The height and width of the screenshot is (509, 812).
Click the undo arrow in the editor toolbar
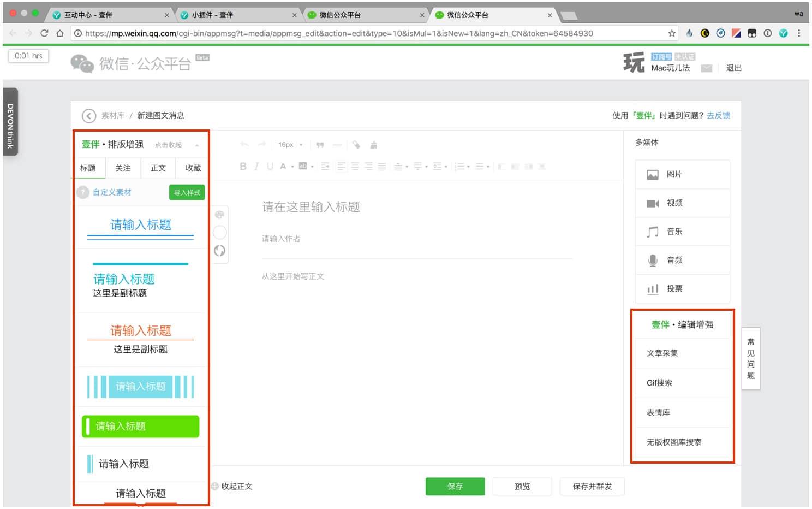[244, 145]
